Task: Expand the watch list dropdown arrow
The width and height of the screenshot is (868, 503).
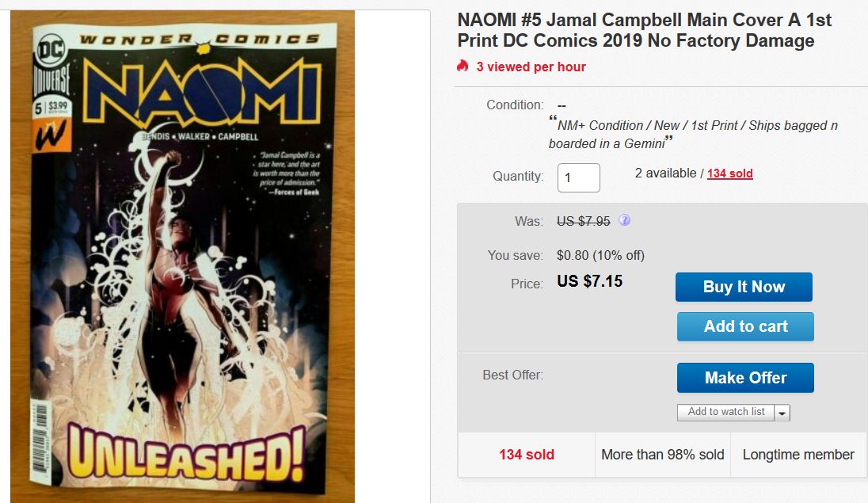Action: (x=782, y=413)
